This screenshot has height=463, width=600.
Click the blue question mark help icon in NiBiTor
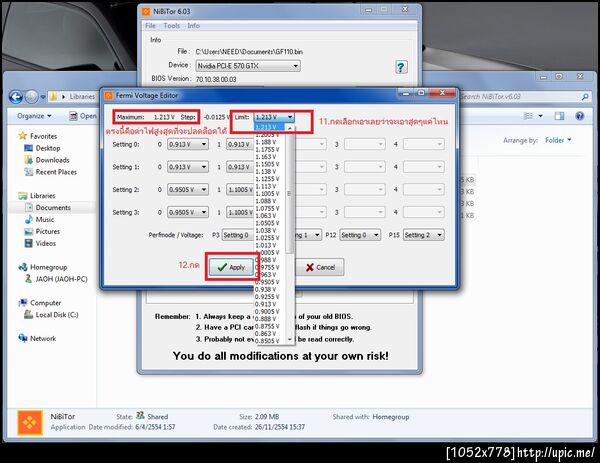(401, 68)
